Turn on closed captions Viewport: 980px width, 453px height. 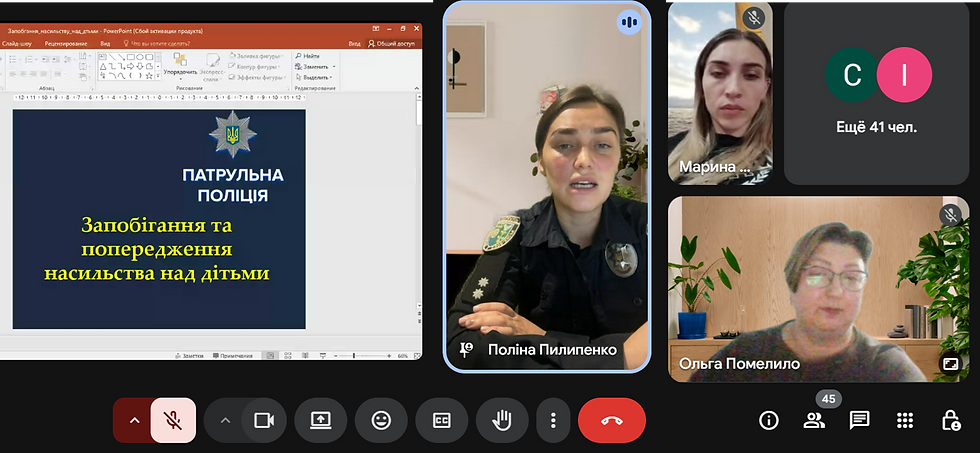coord(441,421)
